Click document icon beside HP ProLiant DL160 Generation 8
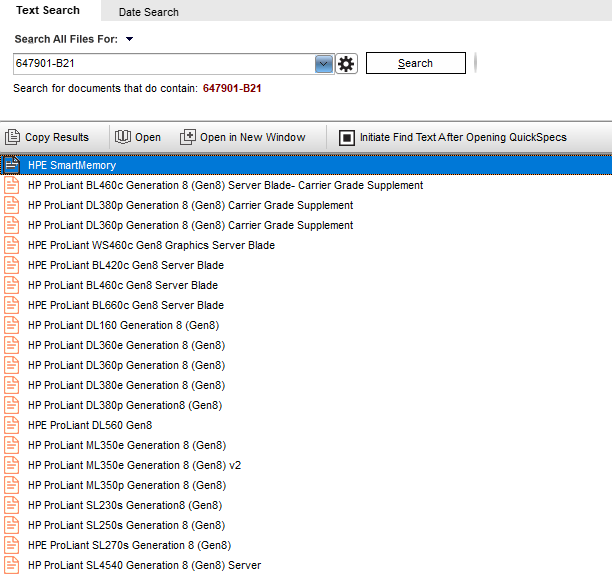 coord(13,325)
